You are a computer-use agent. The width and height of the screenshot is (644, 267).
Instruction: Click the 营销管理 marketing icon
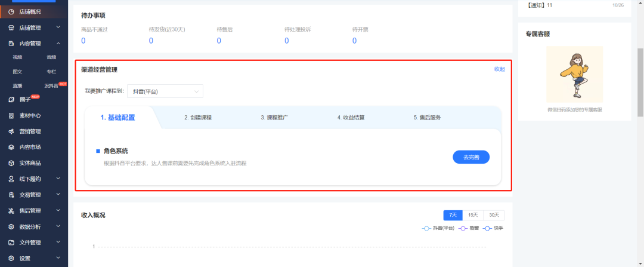(x=11, y=131)
